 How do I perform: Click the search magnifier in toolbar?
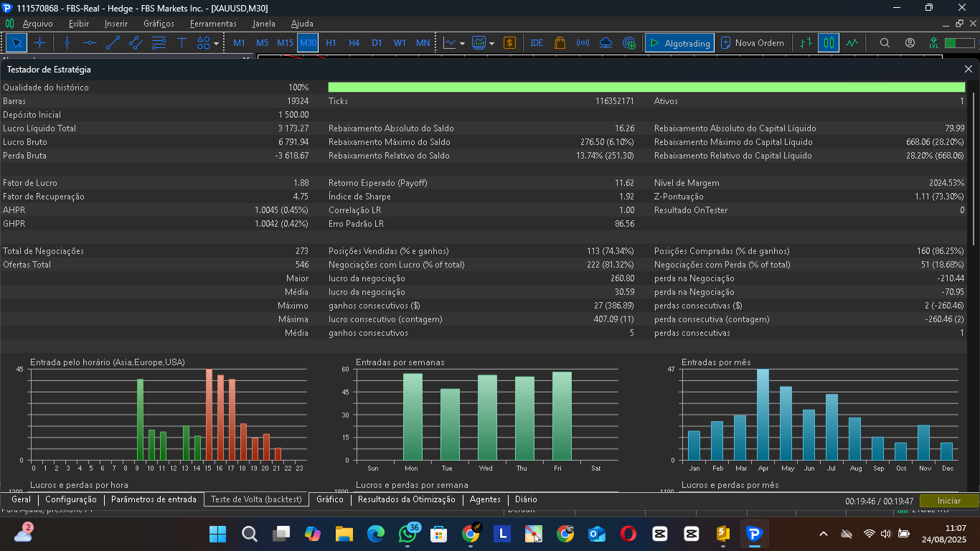click(x=885, y=43)
